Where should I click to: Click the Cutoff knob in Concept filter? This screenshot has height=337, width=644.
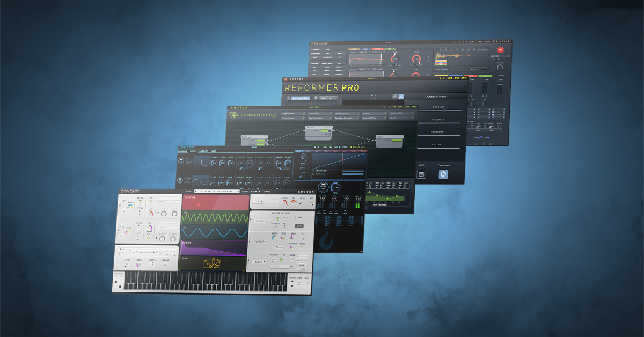point(285,202)
